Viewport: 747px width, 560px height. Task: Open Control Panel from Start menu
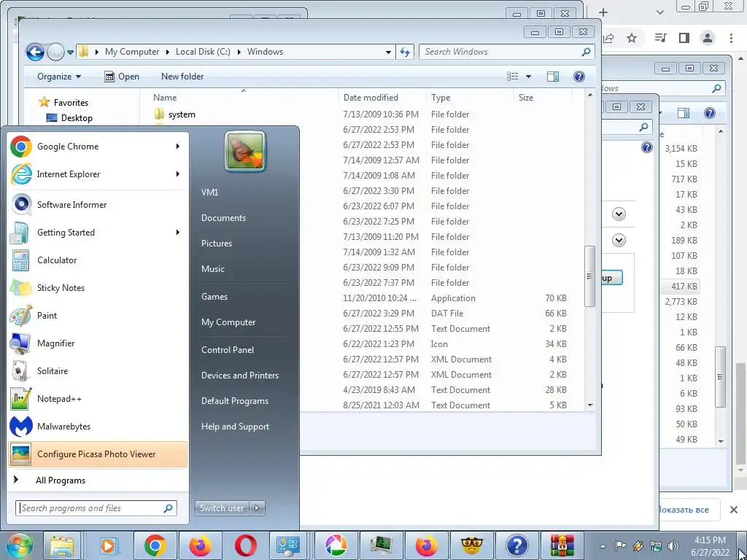click(228, 349)
